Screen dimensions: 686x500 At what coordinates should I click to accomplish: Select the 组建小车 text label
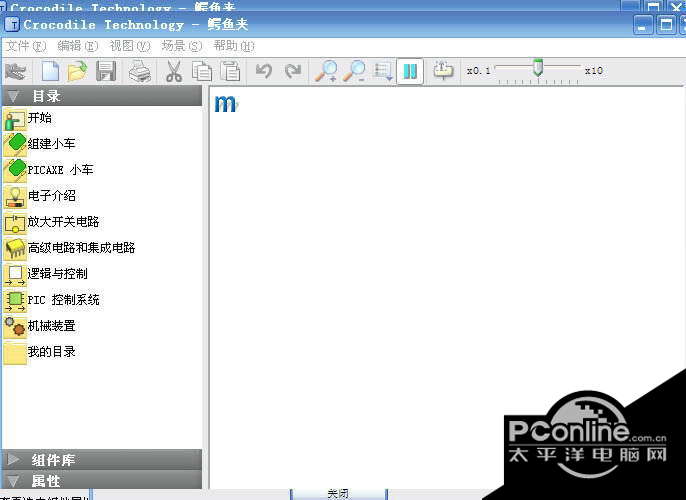[51, 143]
